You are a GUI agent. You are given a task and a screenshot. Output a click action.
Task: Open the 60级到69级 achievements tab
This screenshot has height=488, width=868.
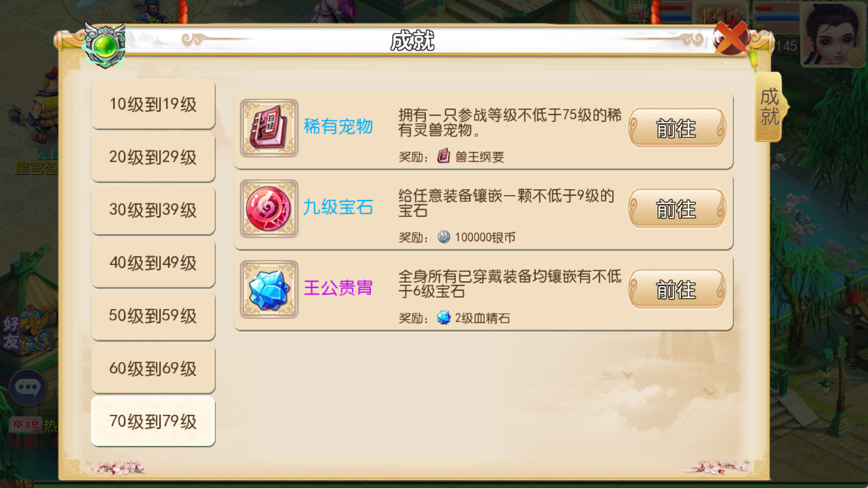[153, 369]
